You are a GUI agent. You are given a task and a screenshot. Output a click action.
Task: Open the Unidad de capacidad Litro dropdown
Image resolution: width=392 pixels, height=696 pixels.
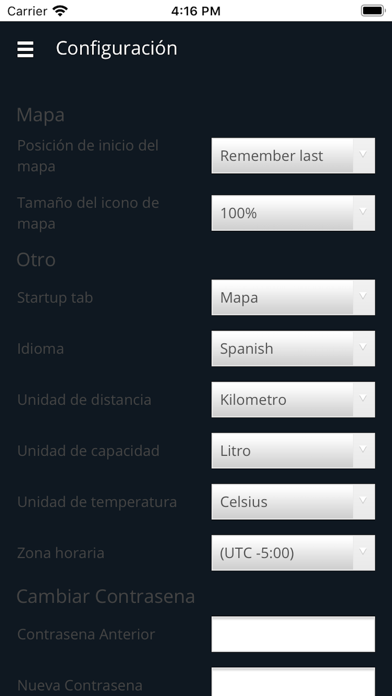tap(293, 450)
